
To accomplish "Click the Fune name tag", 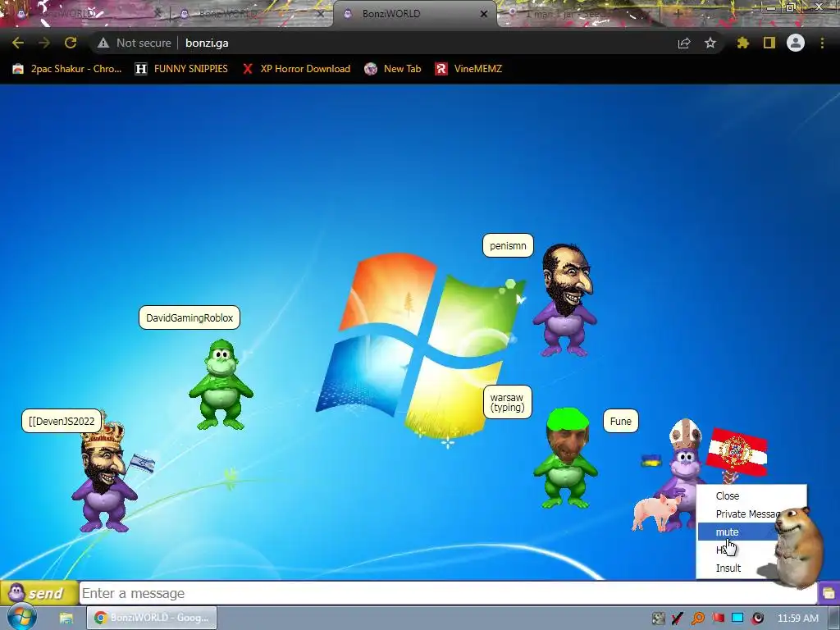I will [x=620, y=421].
